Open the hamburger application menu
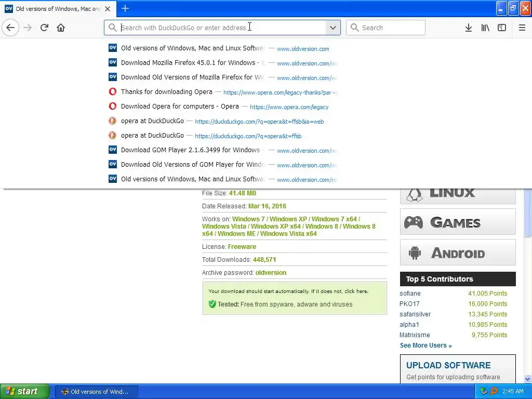The image size is (532, 399). coord(522,28)
